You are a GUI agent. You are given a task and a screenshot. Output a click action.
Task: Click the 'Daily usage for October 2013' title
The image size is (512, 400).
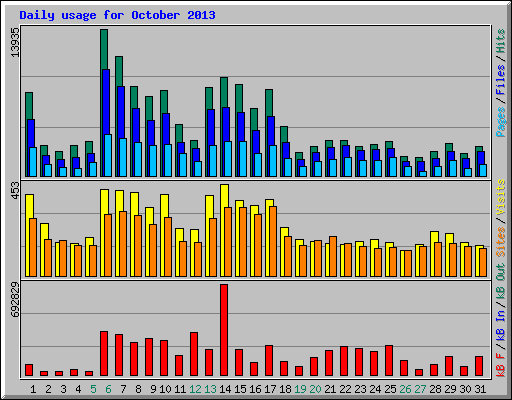117,15
